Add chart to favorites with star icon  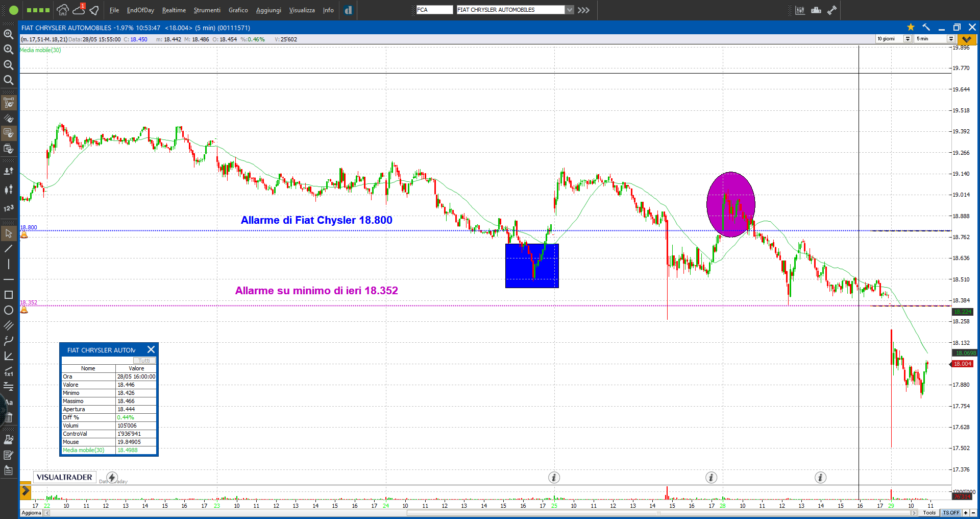911,27
